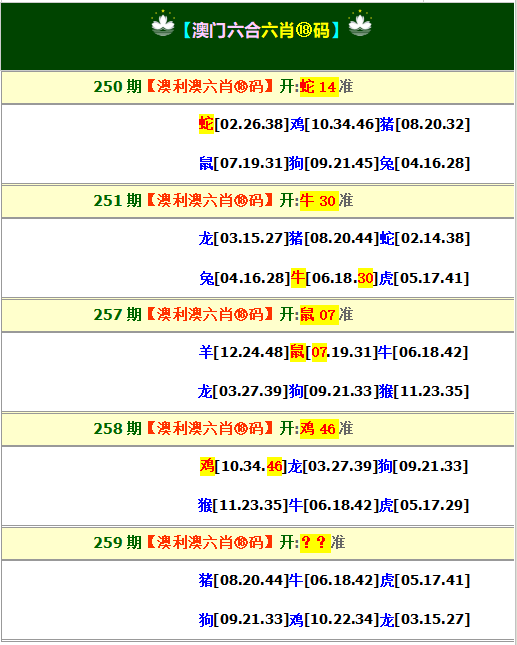The width and height of the screenshot is (517, 645).
Task: Click 猪[08.20.44] in period 259 prediction
Action: point(243,580)
